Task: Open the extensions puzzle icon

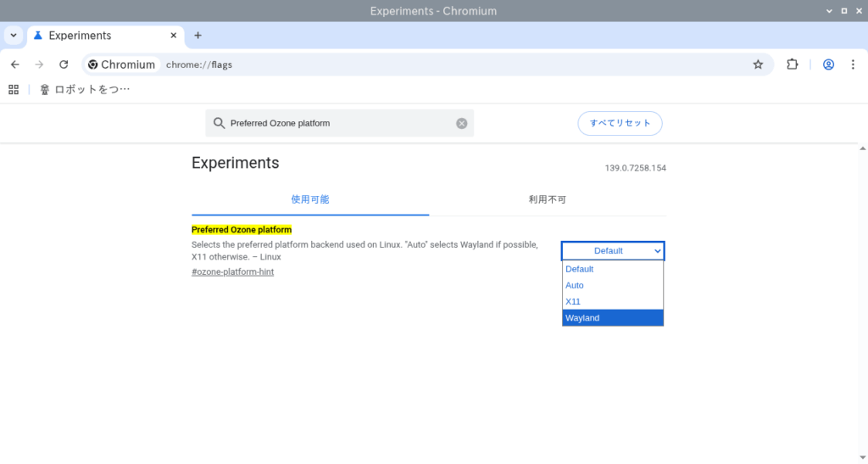Action: (x=793, y=64)
